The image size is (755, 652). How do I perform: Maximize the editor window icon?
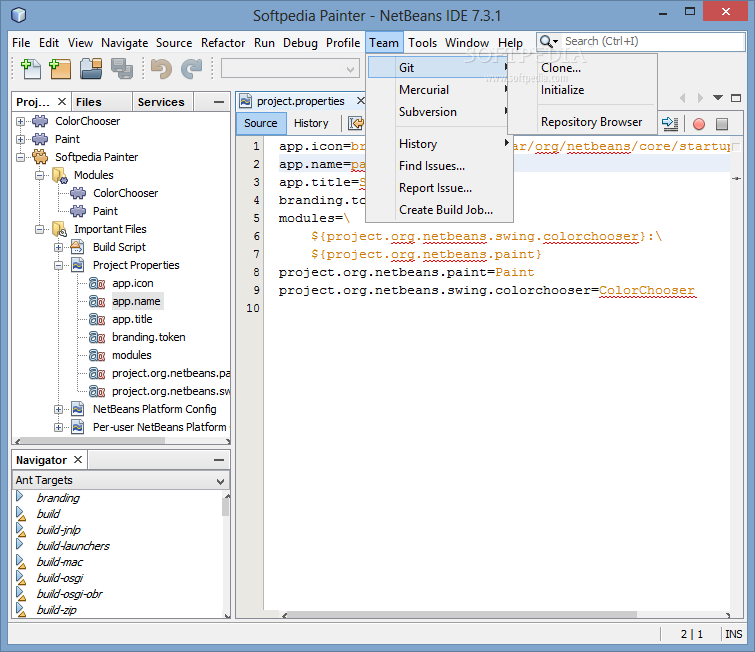pyautogui.click(x=736, y=98)
